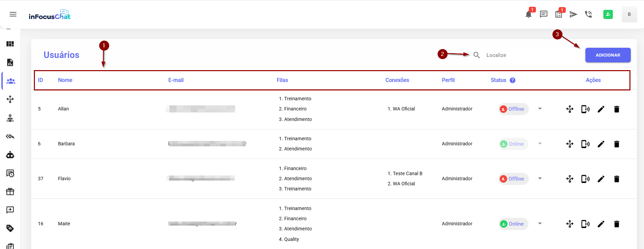Click the ADICIONAR button
Image resolution: width=644 pixels, height=249 pixels.
pos(608,55)
